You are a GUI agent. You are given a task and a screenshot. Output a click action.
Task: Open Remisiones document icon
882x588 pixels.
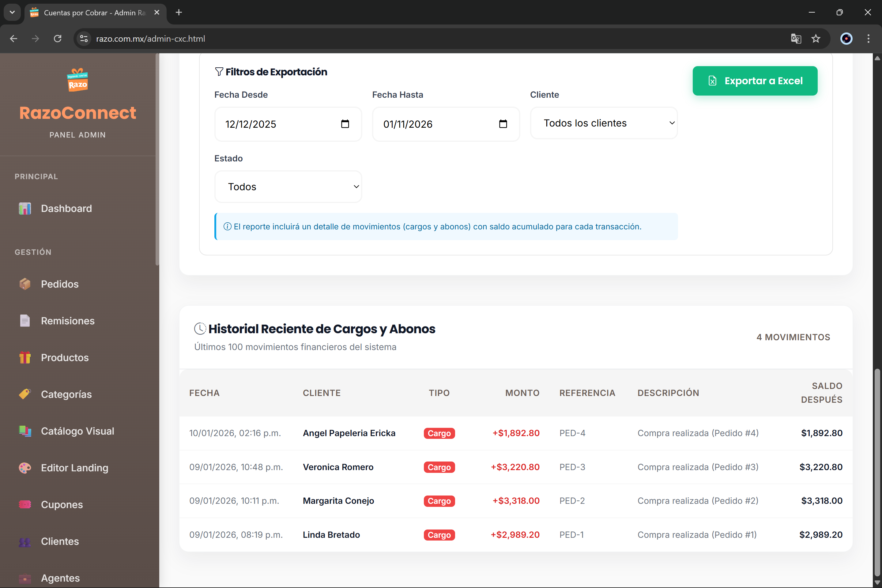point(25,321)
